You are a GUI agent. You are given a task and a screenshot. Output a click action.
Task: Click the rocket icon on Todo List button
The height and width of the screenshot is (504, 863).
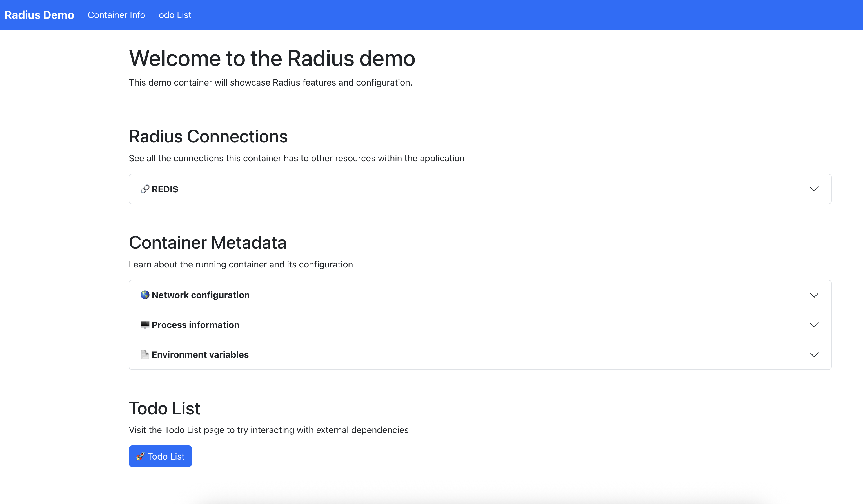[x=141, y=456]
